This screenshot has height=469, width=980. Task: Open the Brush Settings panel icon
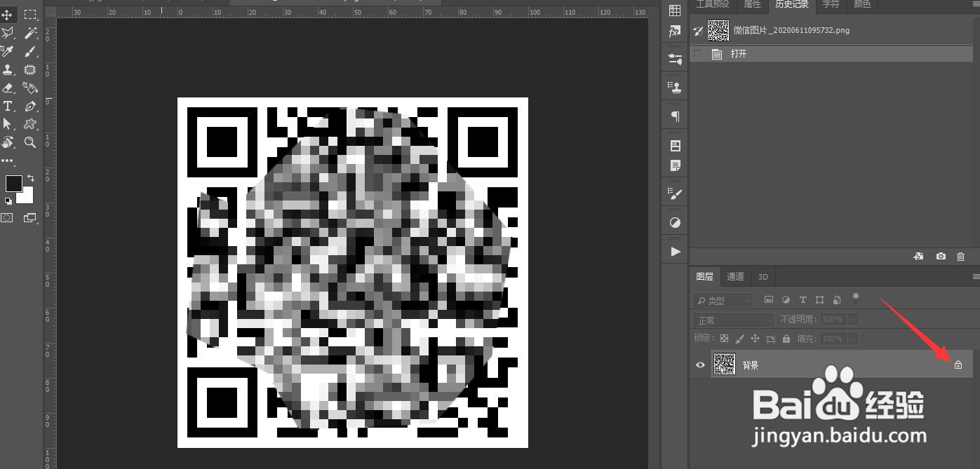675,60
